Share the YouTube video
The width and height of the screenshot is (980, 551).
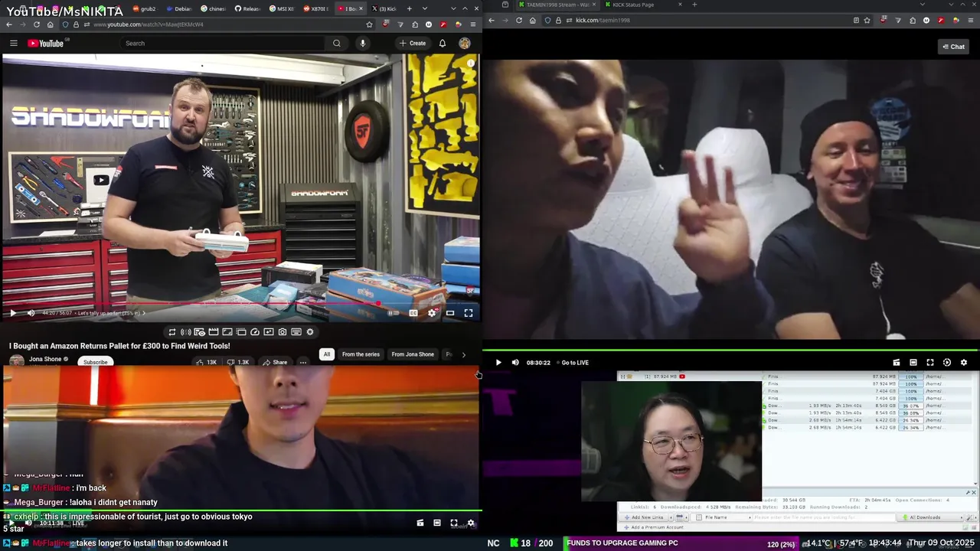pos(274,362)
